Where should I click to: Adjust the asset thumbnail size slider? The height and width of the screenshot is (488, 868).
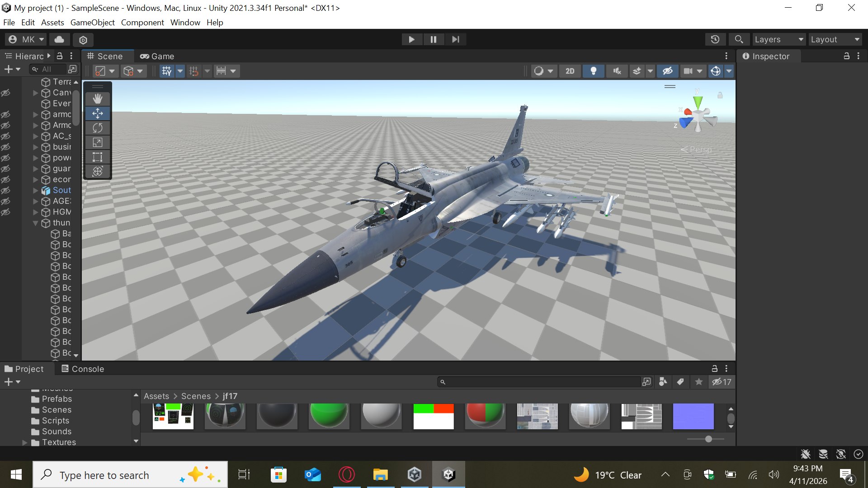(708, 439)
